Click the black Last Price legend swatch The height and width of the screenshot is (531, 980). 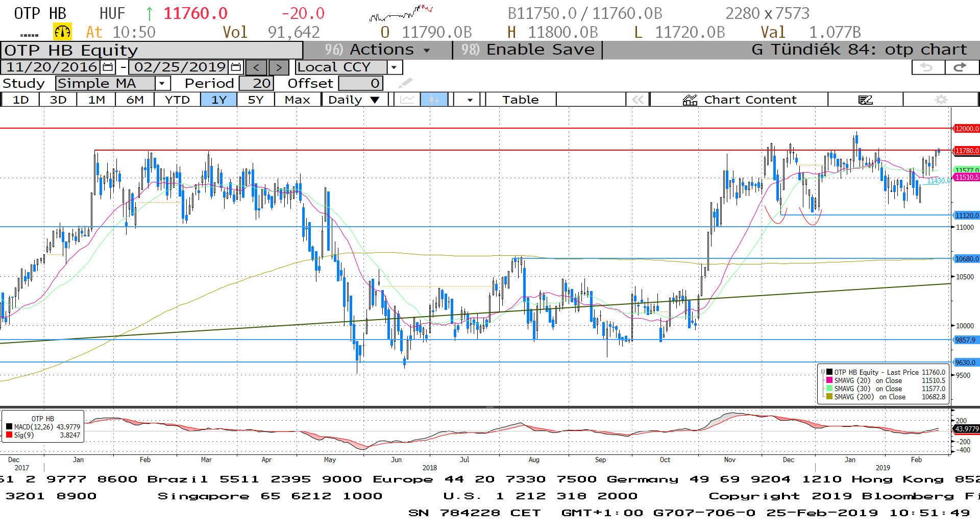pyautogui.click(x=829, y=372)
